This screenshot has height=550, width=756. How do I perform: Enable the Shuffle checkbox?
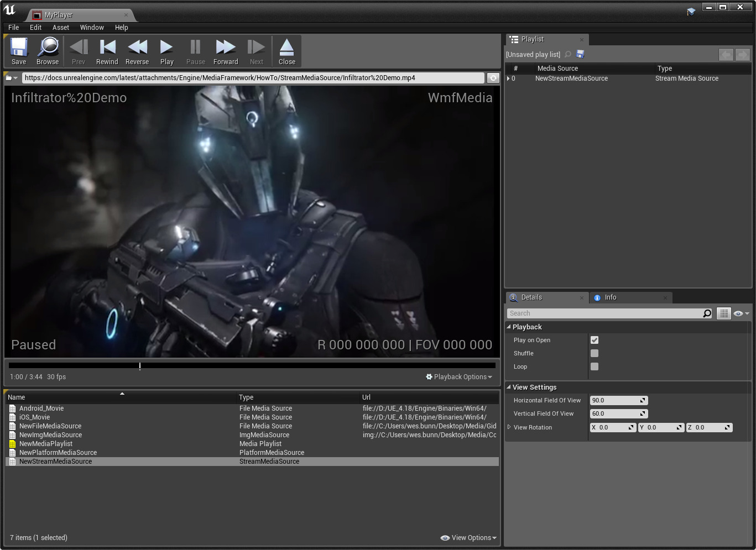point(595,353)
